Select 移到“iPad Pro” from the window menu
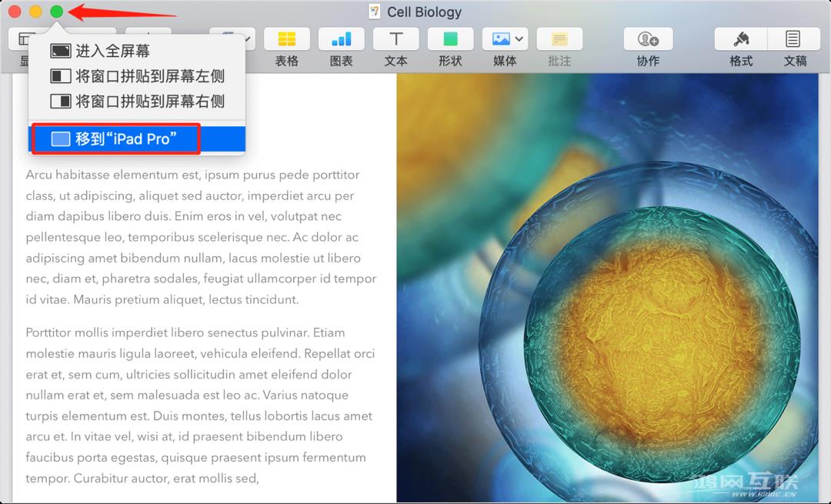The image size is (831, 504). 123,139
